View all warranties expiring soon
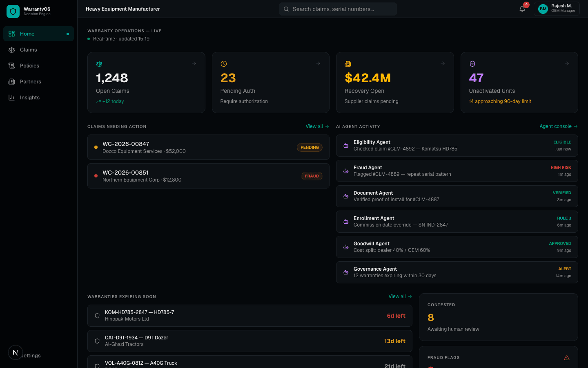The height and width of the screenshot is (368, 588). click(400, 296)
